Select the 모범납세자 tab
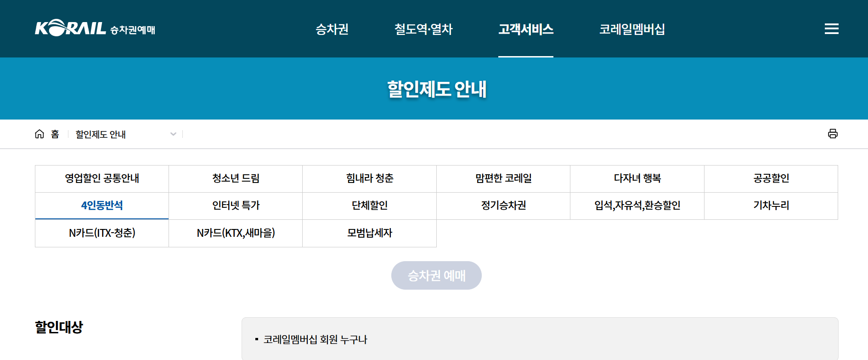 pyautogui.click(x=370, y=233)
